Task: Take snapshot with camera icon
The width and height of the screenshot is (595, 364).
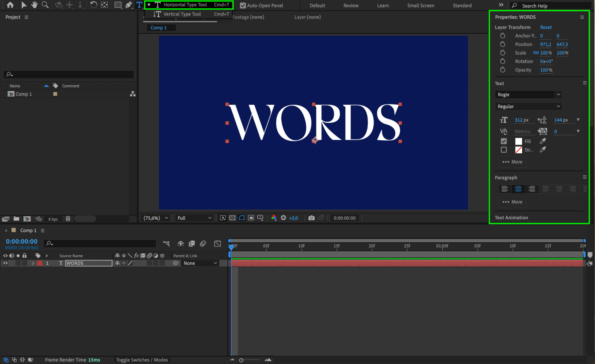Action: click(x=311, y=218)
